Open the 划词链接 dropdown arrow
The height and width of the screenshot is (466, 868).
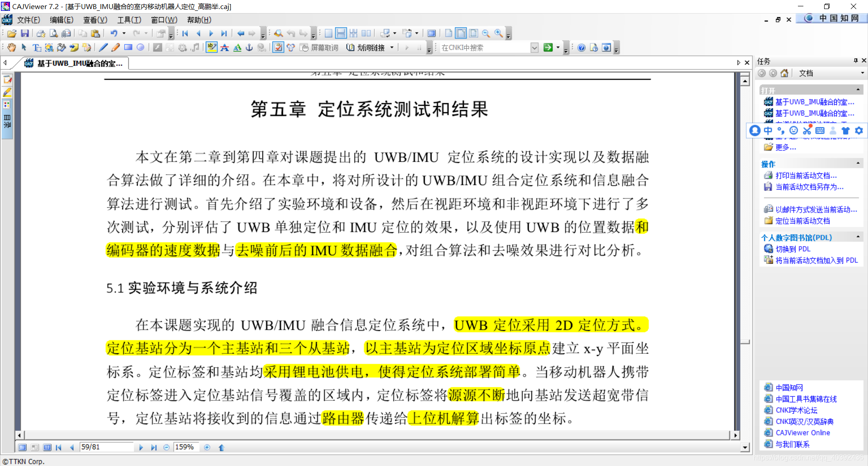[392, 48]
